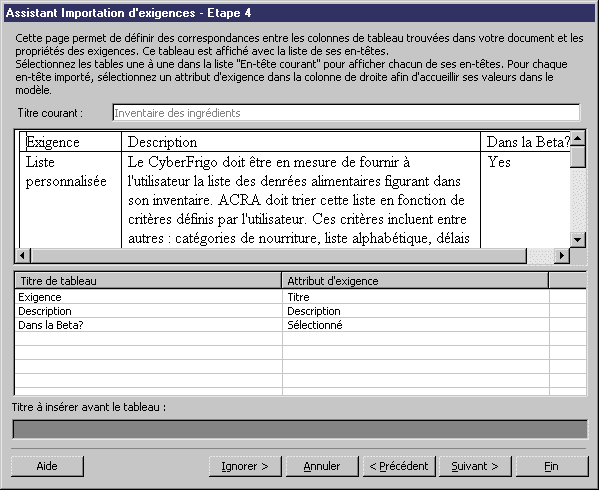
Task: Go back with < Précédent button
Action: click(399, 466)
